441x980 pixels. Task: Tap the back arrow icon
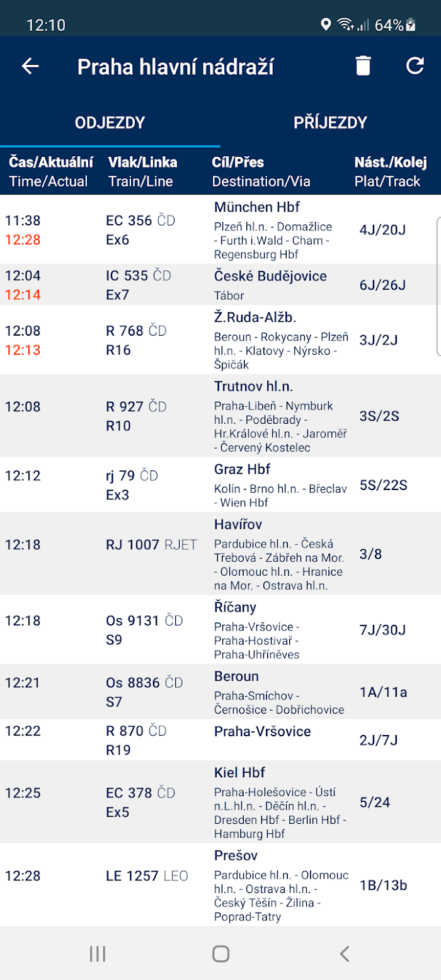30,66
